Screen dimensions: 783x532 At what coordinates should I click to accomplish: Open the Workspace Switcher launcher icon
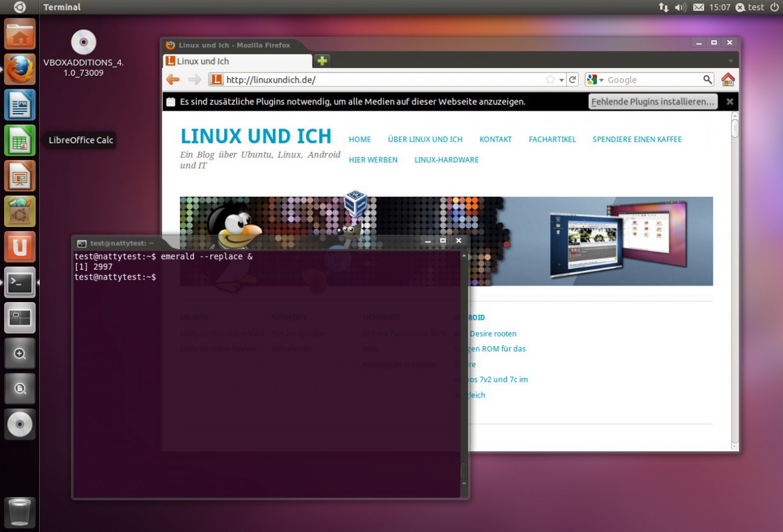20,317
